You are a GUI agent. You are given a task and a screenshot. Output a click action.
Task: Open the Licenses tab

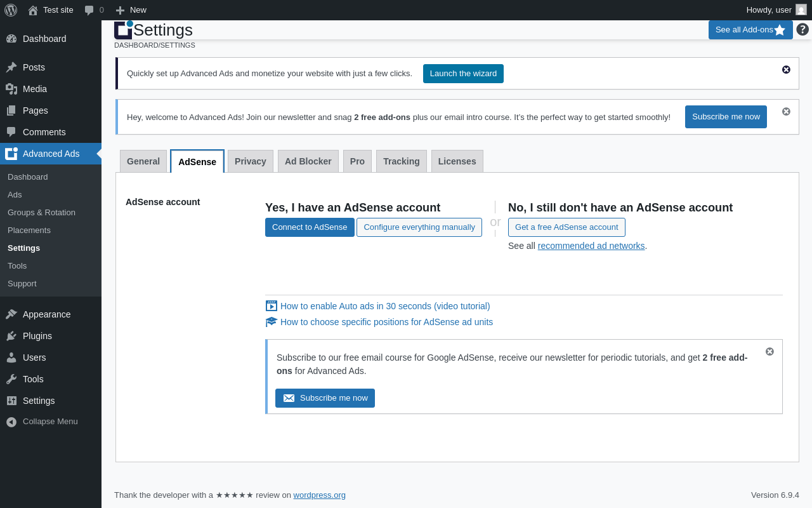[457, 161]
